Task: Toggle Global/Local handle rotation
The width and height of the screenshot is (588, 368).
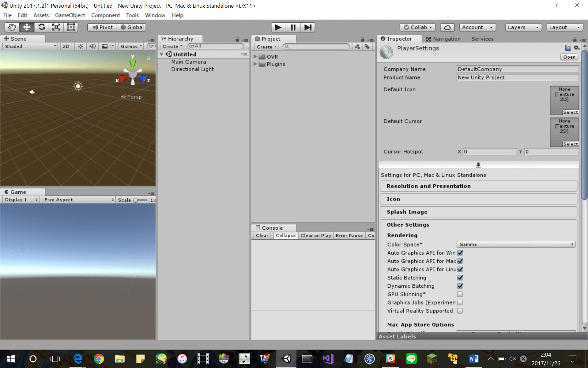Action: (x=132, y=27)
